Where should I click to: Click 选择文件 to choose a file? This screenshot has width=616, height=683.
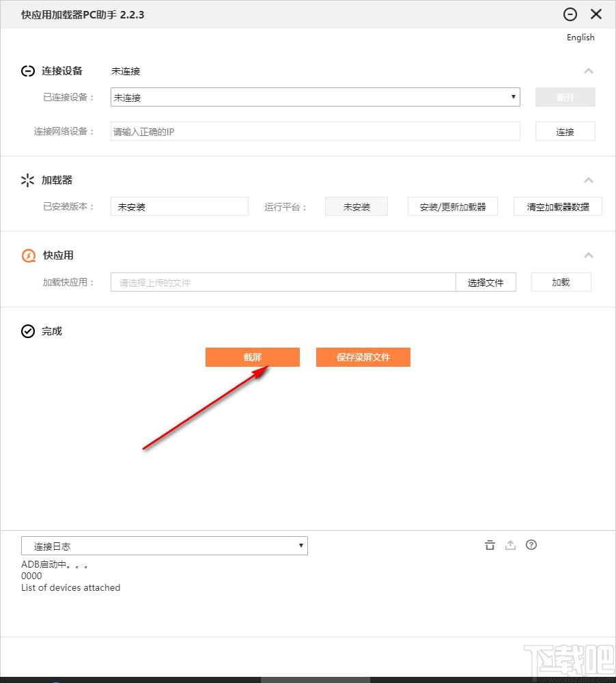(x=486, y=282)
